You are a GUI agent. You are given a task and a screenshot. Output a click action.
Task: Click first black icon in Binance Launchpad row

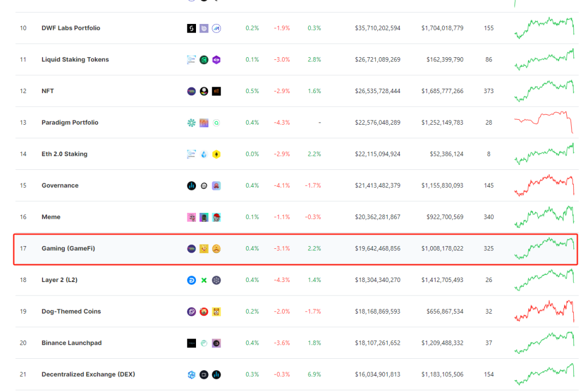191,344
